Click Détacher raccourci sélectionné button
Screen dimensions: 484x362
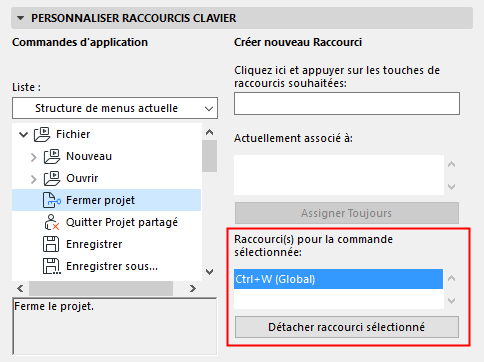(347, 327)
